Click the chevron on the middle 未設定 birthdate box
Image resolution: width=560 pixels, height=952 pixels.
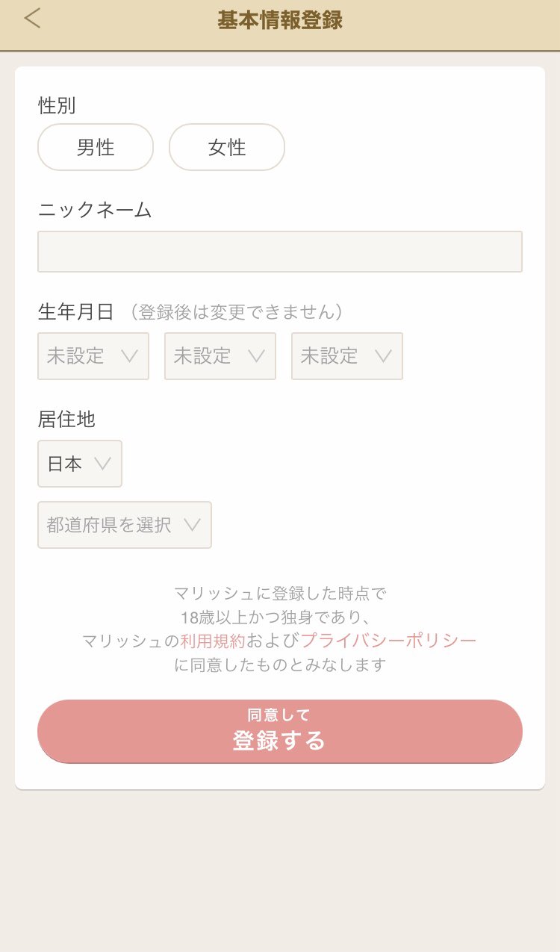coord(257,356)
